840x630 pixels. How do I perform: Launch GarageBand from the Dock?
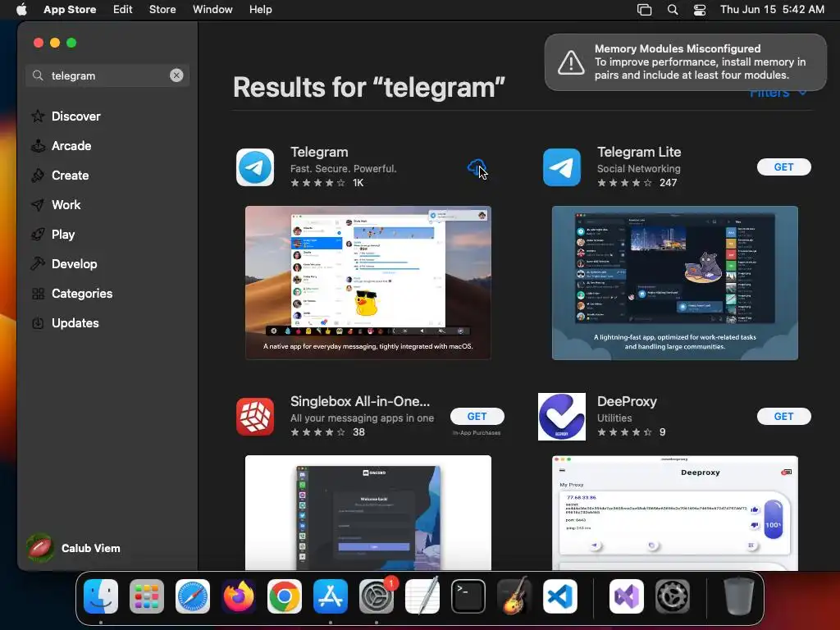514,596
